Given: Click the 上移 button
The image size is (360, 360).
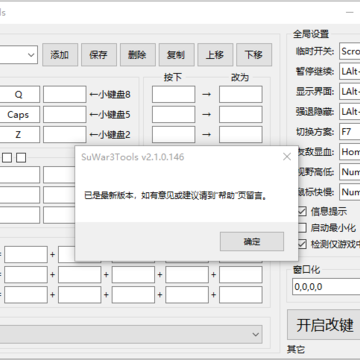Looking at the screenshot, I should (215, 55).
